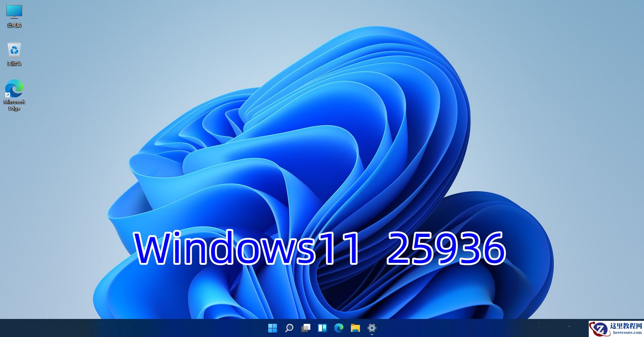Open Settings gear on the taskbar
644x337 pixels.
click(x=372, y=328)
